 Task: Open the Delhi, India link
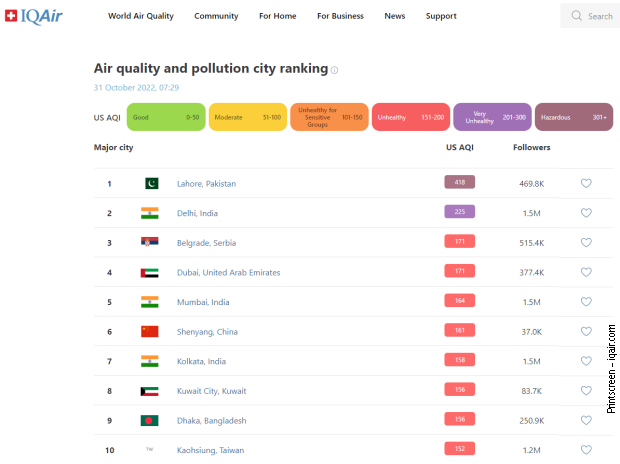[x=197, y=213]
